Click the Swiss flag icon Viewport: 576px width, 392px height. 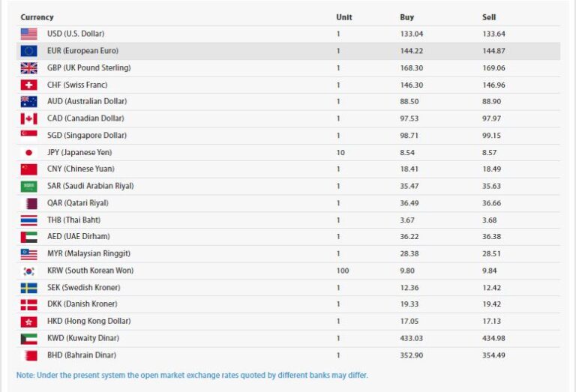[x=28, y=85]
